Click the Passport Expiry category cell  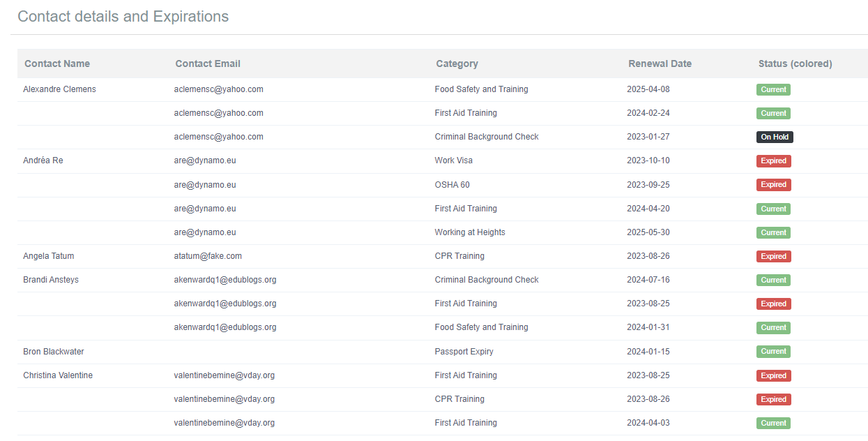(x=464, y=352)
